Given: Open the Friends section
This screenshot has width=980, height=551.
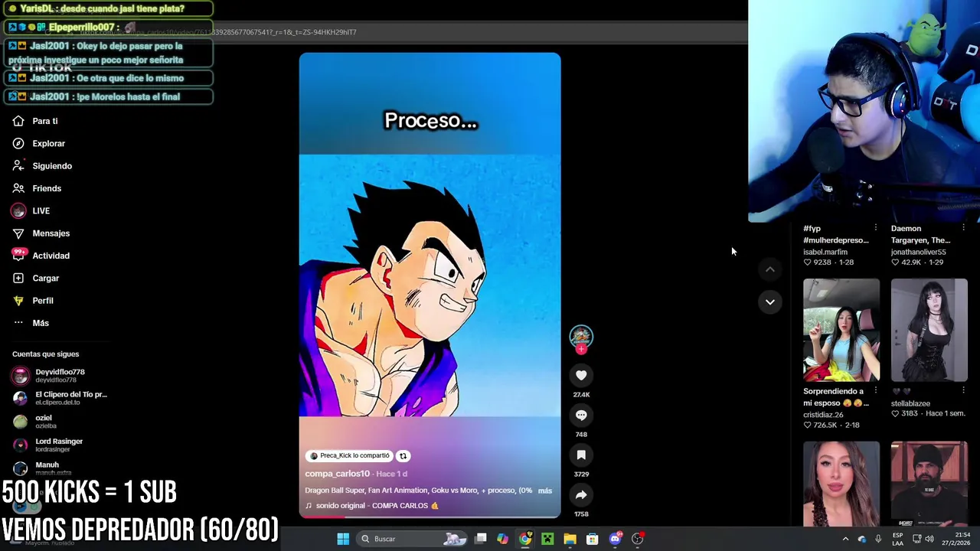Looking at the screenshot, I should [47, 188].
